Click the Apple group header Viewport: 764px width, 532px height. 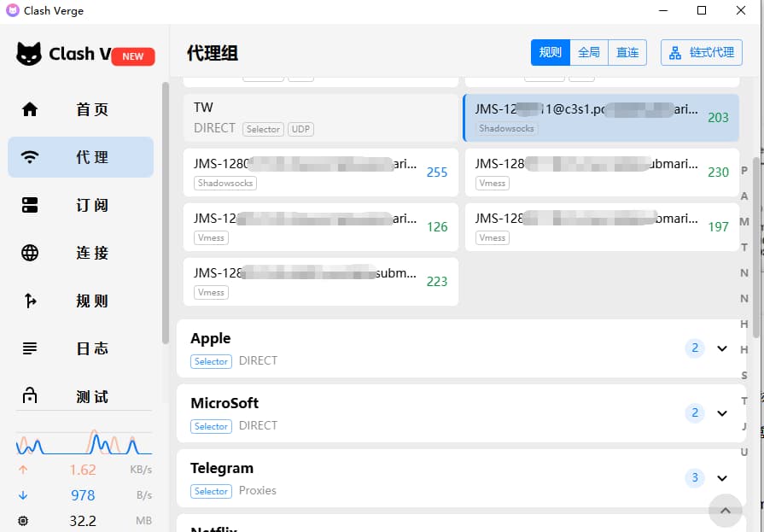pos(461,348)
